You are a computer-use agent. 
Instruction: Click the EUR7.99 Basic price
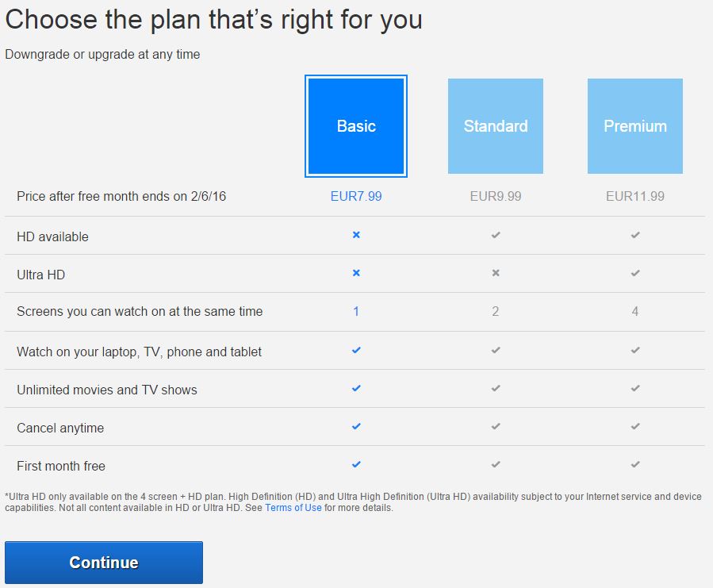[x=356, y=196]
